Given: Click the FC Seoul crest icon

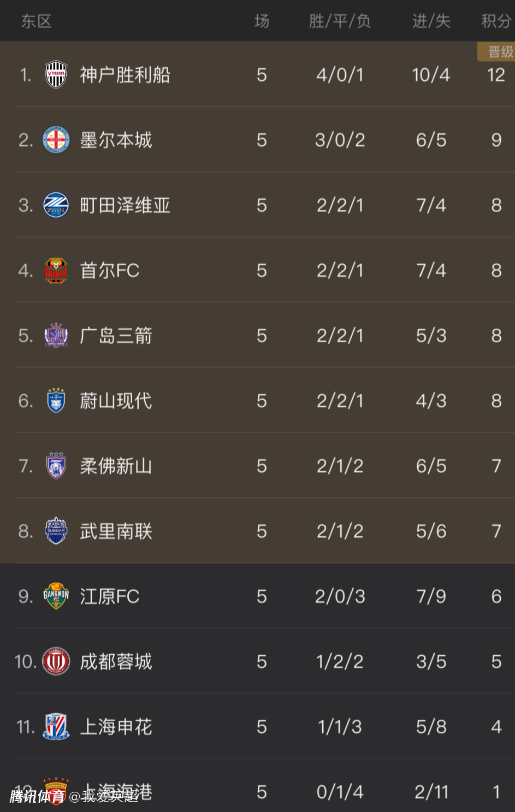Looking at the screenshot, I should pyautogui.click(x=56, y=270).
